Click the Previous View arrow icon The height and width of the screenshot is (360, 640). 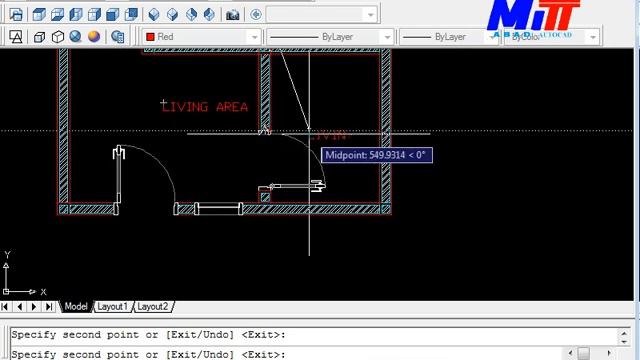256,15
